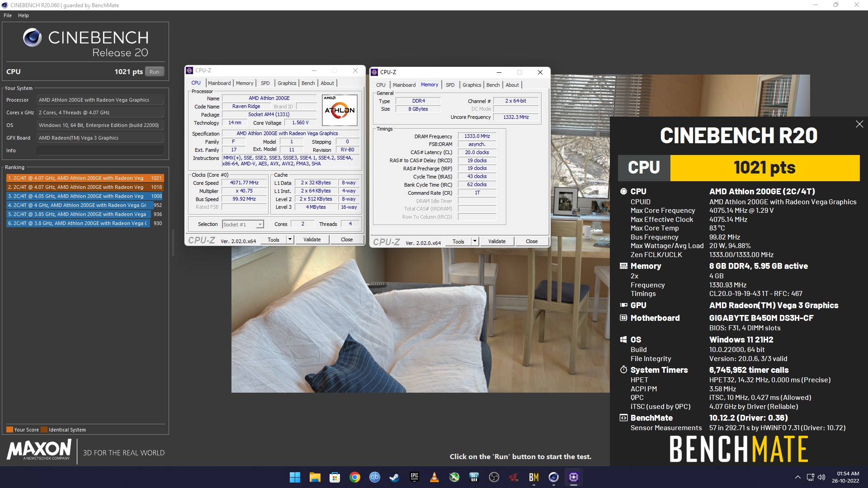Screen dimensions: 868x488
Task: Open Bench tab in right CPU-Z
Action: point(493,85)
